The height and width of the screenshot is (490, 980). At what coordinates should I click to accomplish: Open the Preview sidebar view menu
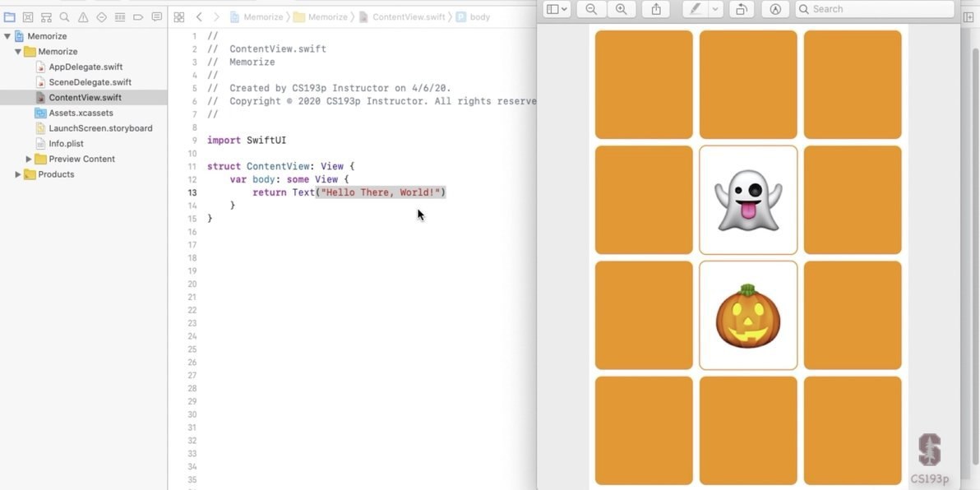pyautogui.click(x=557, y=9)
